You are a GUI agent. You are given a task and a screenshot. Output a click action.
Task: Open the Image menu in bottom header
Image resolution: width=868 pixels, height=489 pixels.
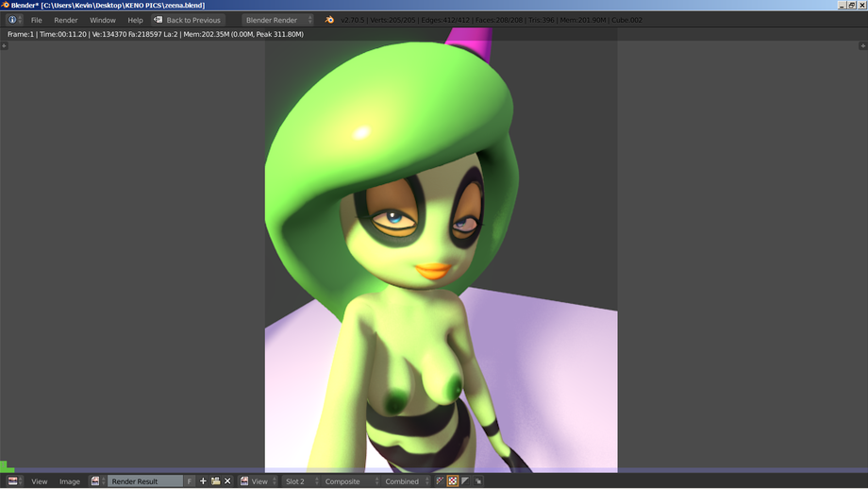pyautogui.click(x=70, y=481)
